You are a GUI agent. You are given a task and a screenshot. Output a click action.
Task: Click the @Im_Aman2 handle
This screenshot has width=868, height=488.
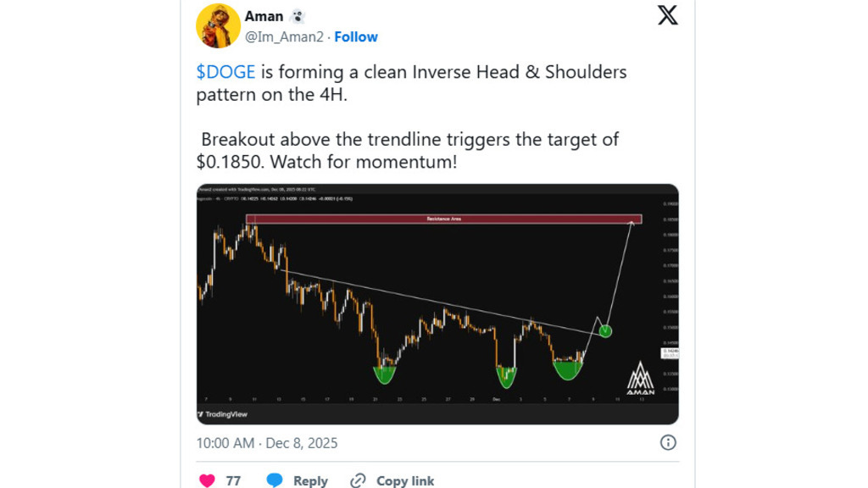pyautogui.click(x=286, y=36)
